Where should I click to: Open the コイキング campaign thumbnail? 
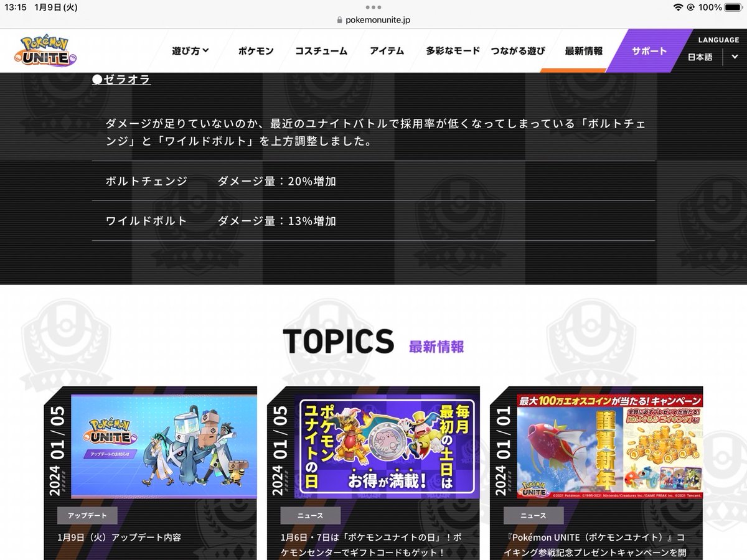(610, 446)
